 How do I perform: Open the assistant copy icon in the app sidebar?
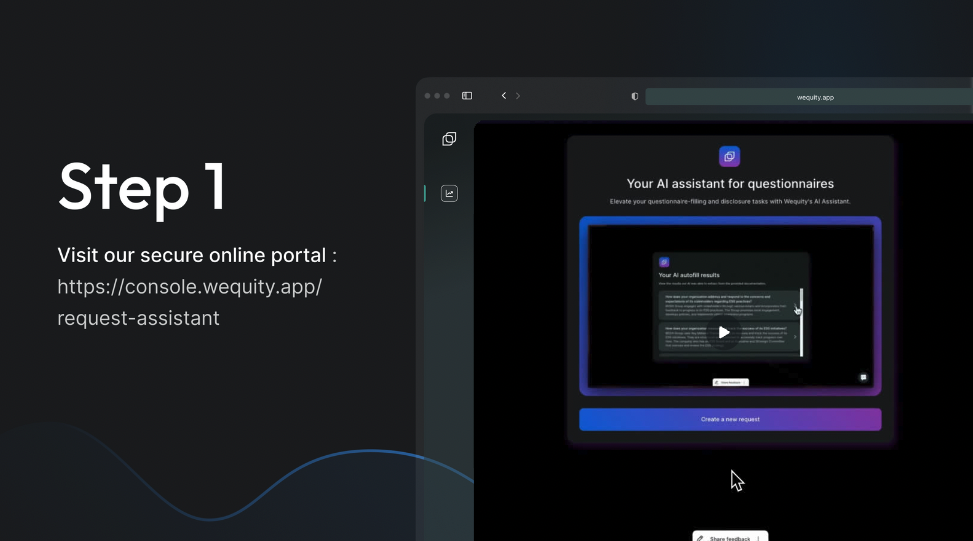(449, 139)
